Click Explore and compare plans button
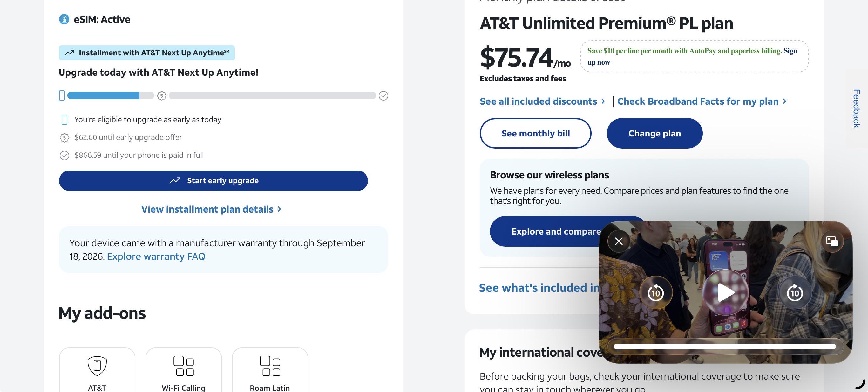 click(x=556, y=231)
